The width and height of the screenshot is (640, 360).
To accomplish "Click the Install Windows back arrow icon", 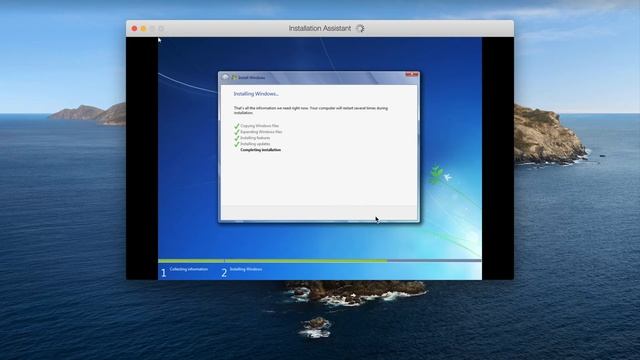I will coord(225,77).
